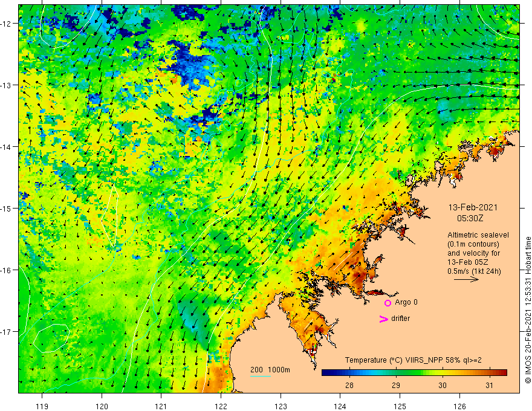Click latitude axis label -16
The width and height of the screenshot is (532, 411).
coord(6,270)
